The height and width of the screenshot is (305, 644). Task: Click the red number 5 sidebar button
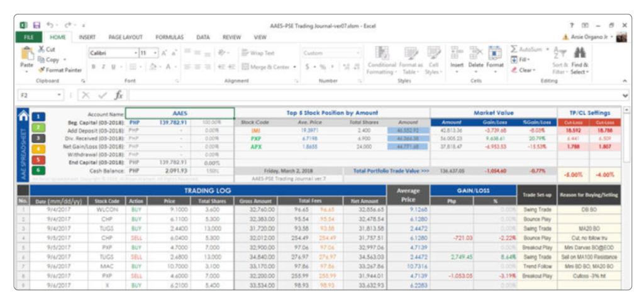pyautogui.click(x=38, y=159)
